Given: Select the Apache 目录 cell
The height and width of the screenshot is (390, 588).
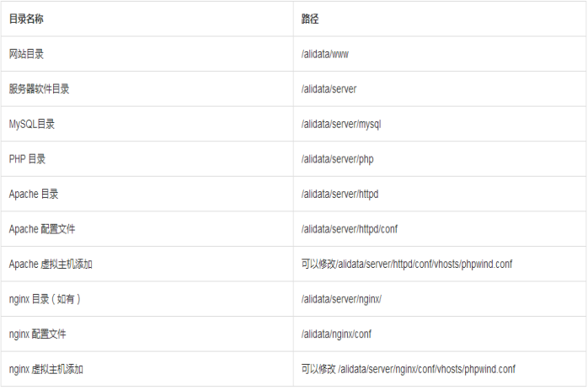Looking at the screenshot, I should tap(34, 194).
